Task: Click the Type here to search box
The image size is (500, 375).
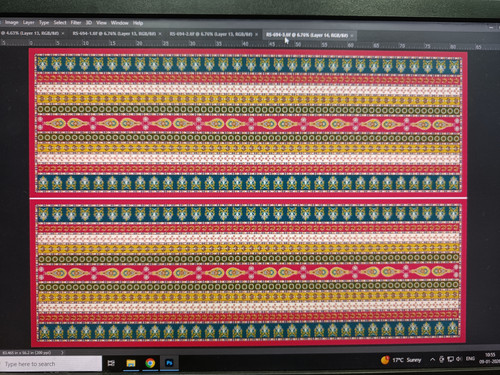Action: (51, 364)
